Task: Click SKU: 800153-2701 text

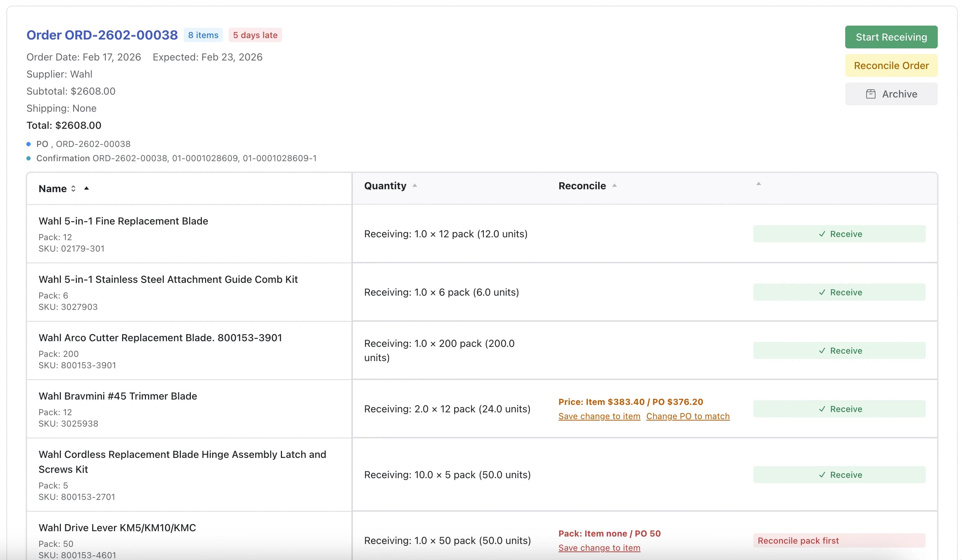Action: tap(77, 497)
